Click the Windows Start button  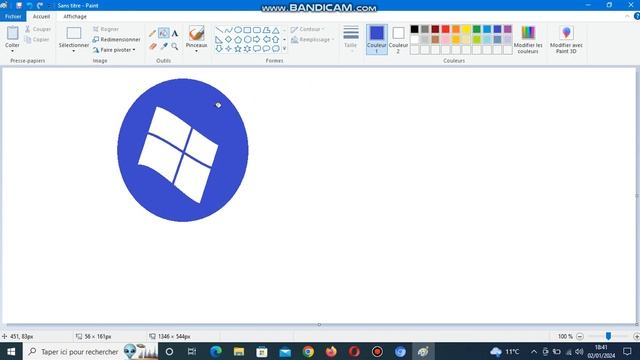pyautogui.click(x=11, y=351)
